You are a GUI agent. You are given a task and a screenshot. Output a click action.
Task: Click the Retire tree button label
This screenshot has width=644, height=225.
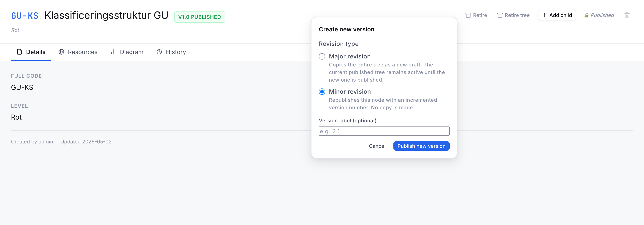[517, 15]
